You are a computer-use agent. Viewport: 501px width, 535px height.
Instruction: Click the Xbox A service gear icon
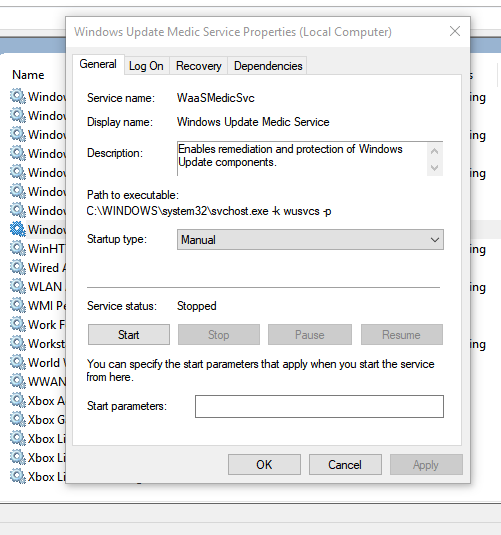pyautogui.click(x=18, y=400)
